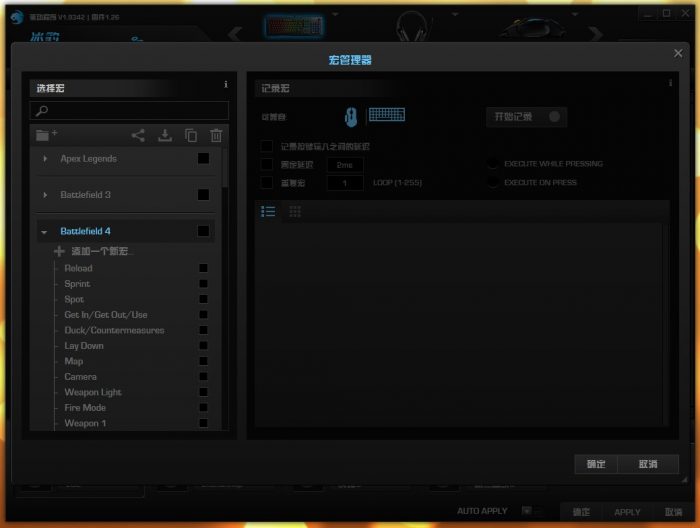This screenshot has height=528, width=700.
Task: Enable the fixed delay 2ms checkbox
Action: 266,165
